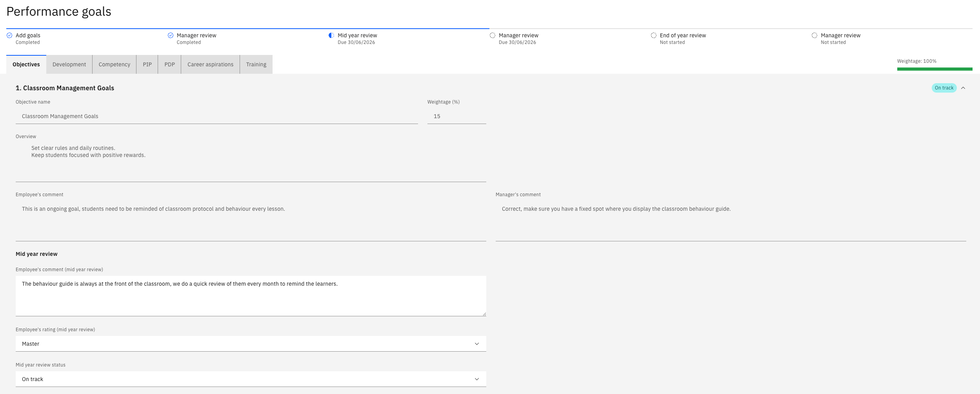Go to the PIP tab

click(147, 64)
